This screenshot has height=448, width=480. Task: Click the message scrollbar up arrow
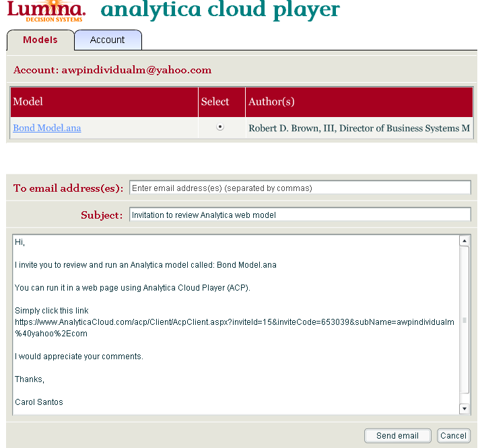pyautogui.click(x=465, y=241)
